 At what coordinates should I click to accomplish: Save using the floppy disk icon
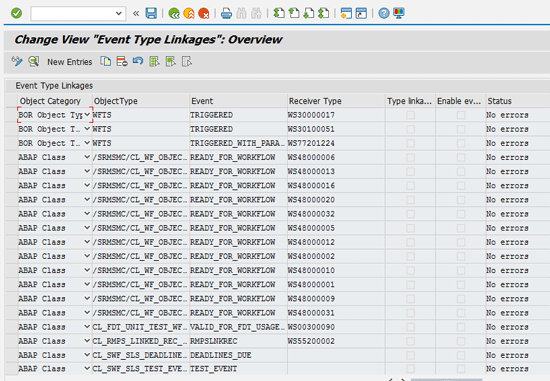click(151, 13)
